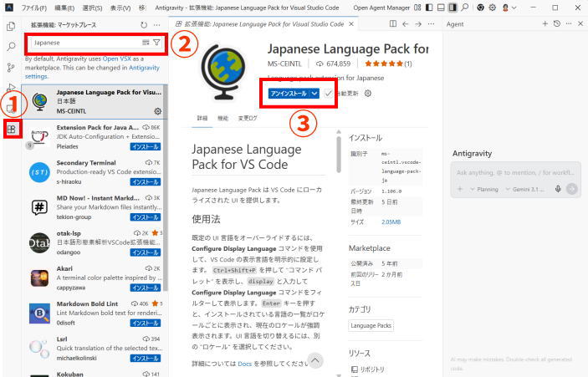The height and width of the screenshot is (377, 588).
Task: Open the ファイル(F) menu
Action: point(36,8)
